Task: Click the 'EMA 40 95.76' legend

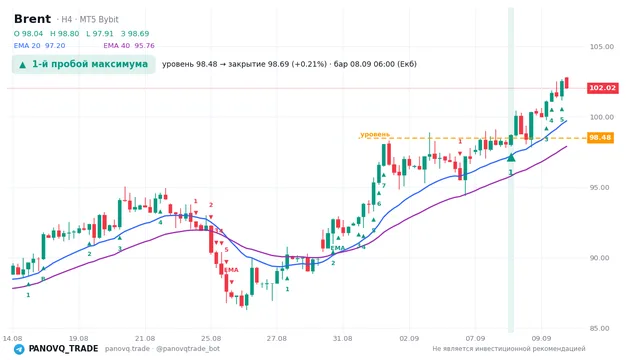Action: point(129,46)
